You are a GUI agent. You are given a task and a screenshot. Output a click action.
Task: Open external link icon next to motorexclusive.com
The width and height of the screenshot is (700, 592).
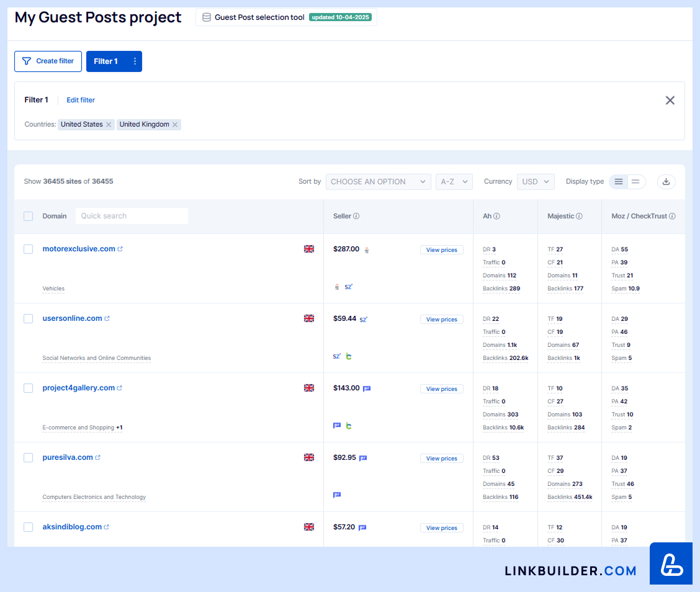[x=120, y=249]
